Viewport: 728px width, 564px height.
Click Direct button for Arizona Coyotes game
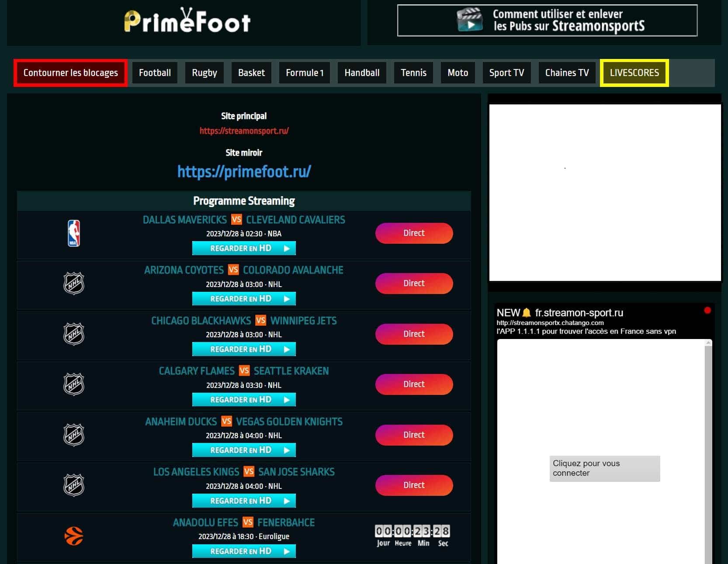[414, 284]
